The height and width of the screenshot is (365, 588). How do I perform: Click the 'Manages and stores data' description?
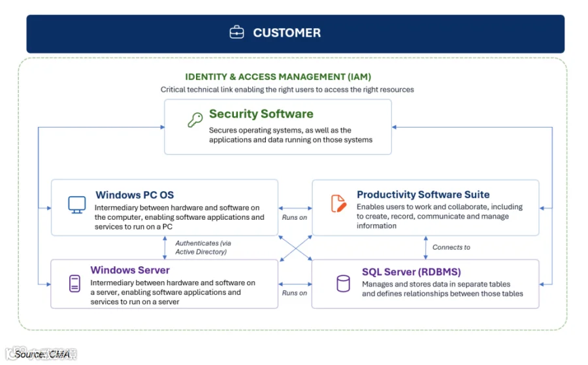[442, 288]
